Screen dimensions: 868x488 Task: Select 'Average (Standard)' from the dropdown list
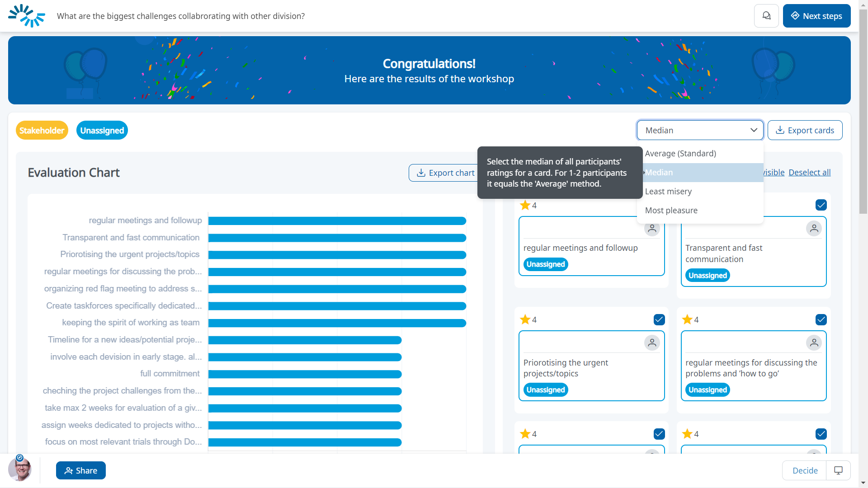680,154
